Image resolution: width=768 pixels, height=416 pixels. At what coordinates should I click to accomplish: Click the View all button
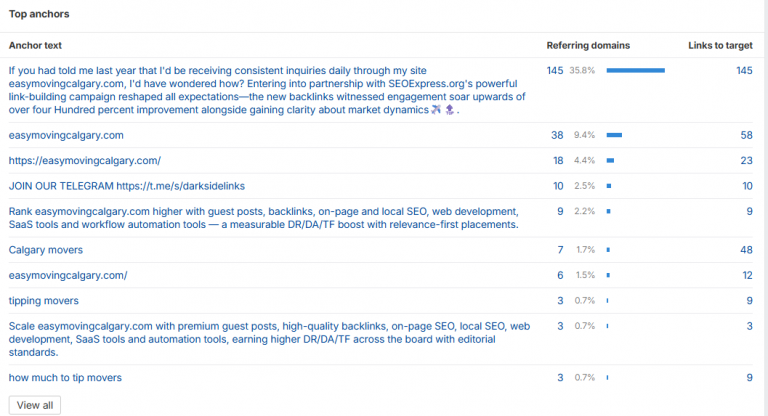pos(35,405)
